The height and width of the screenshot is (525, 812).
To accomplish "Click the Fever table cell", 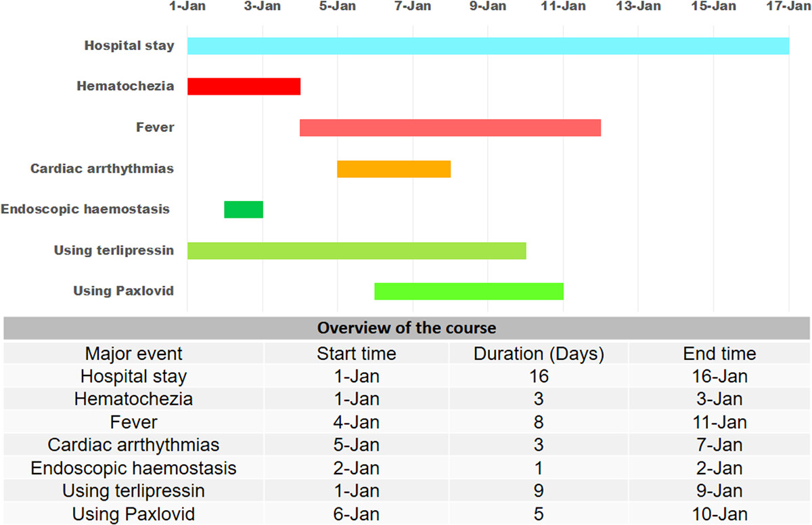I will pos(133,423).
